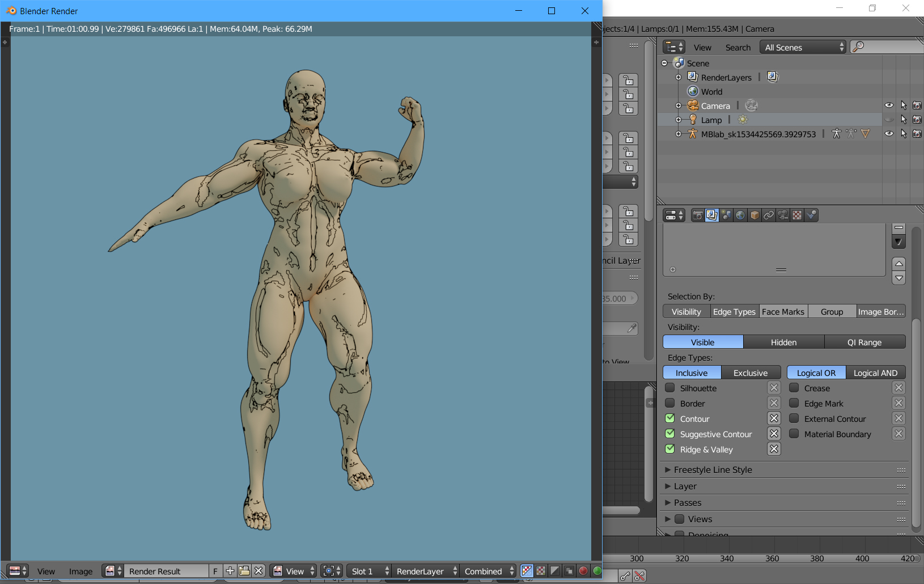This screenshot has height=584, width=924.
Task: Open the Object properties tab (cube icon)
Action: [x=755, y=215]
